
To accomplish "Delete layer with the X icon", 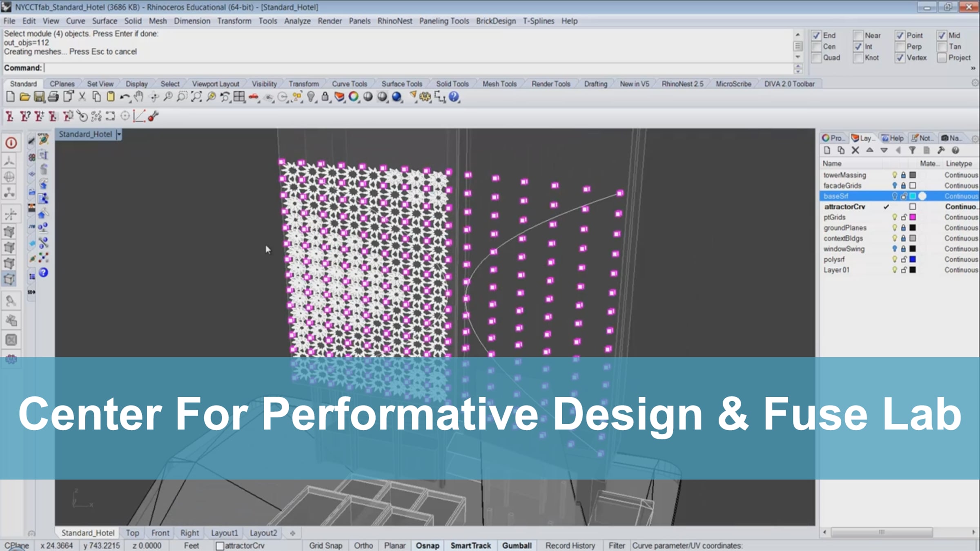I will point(855,151).
